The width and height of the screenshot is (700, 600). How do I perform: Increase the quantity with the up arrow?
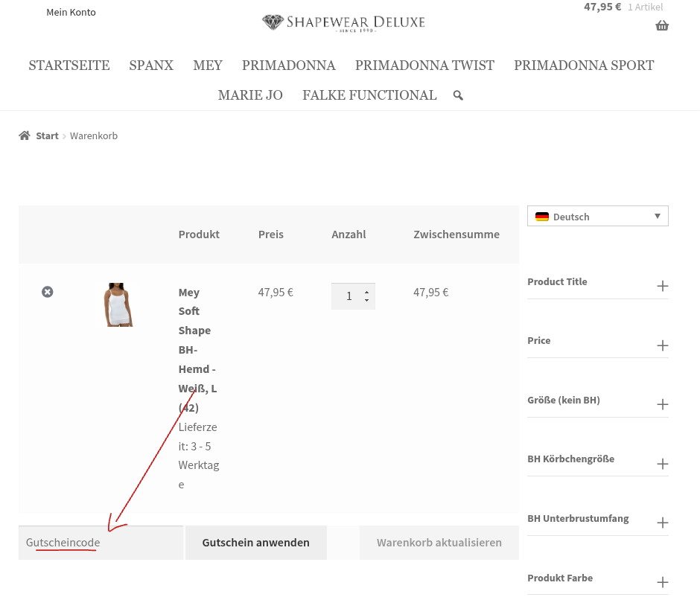366,291
